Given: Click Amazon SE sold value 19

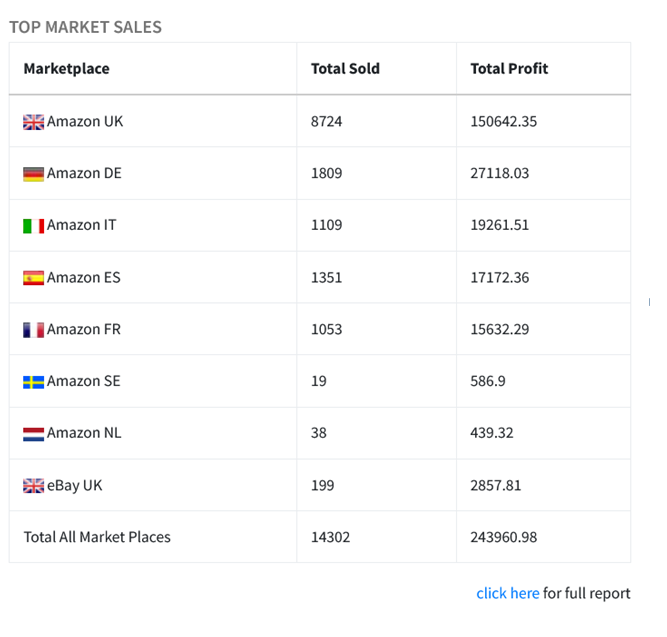Looking at the screenshot, I should click(x=319, y=381).
